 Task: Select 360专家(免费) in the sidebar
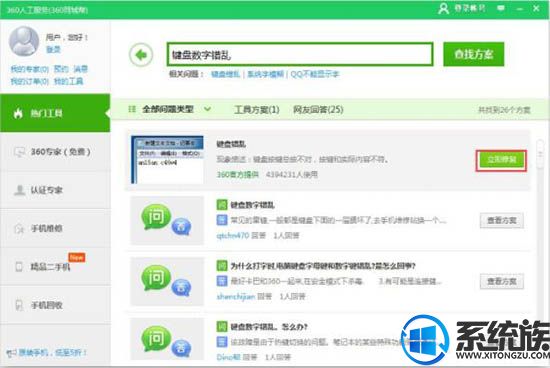(x=55, y=152)
